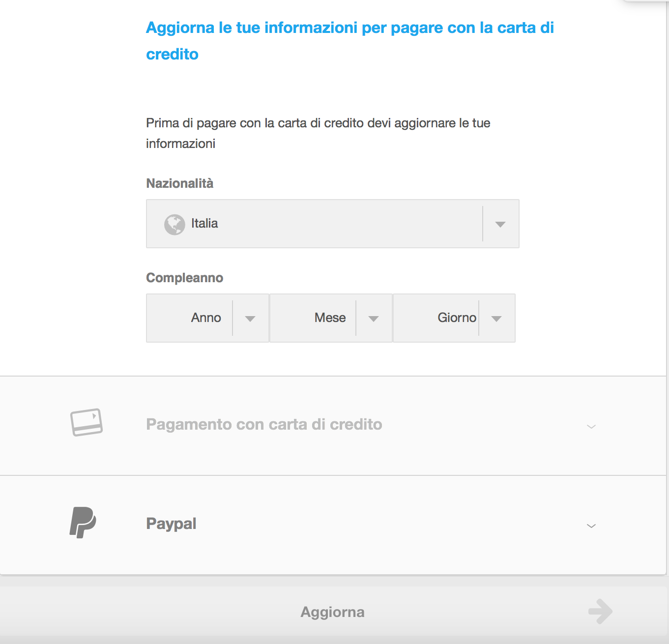The width and height of the screenshot is (669, 644).
Task: Click the Compleanno field label
Action: coord(185,278)
